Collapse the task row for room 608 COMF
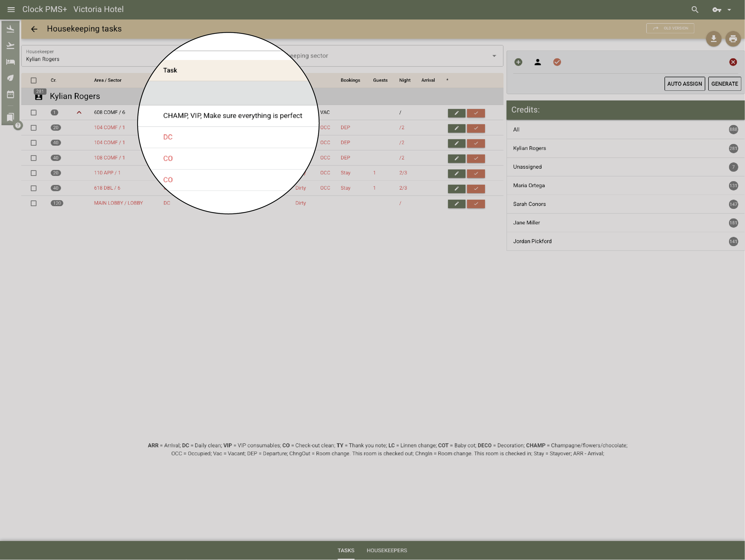The height and width of the screenshot is (560, 745). pyautogui.click(x=79, y=112)
